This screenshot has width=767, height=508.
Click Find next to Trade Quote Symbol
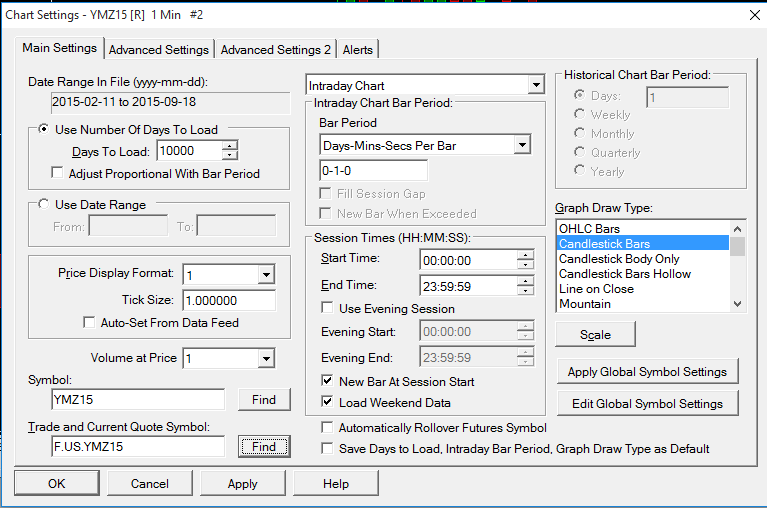pos(264,446)
